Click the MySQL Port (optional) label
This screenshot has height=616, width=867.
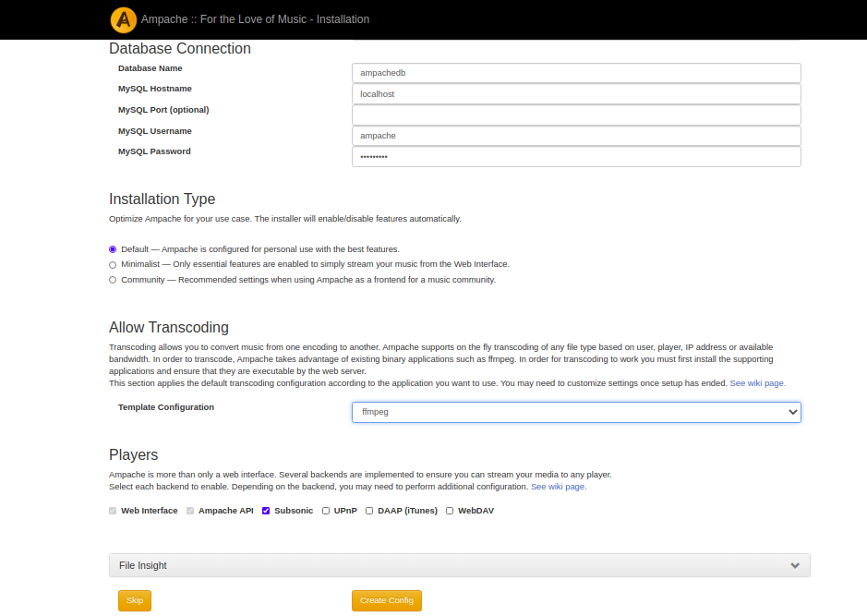point(163,110)
